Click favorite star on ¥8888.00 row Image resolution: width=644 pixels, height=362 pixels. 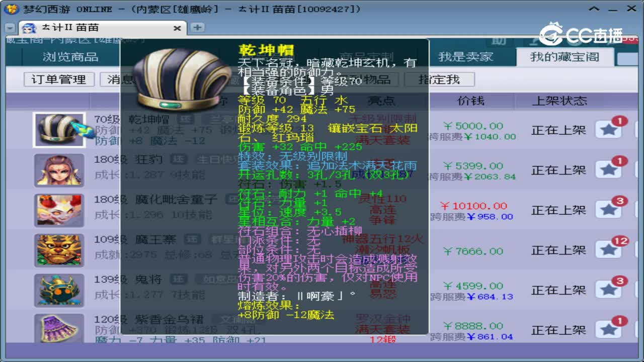tap(608, 330)
